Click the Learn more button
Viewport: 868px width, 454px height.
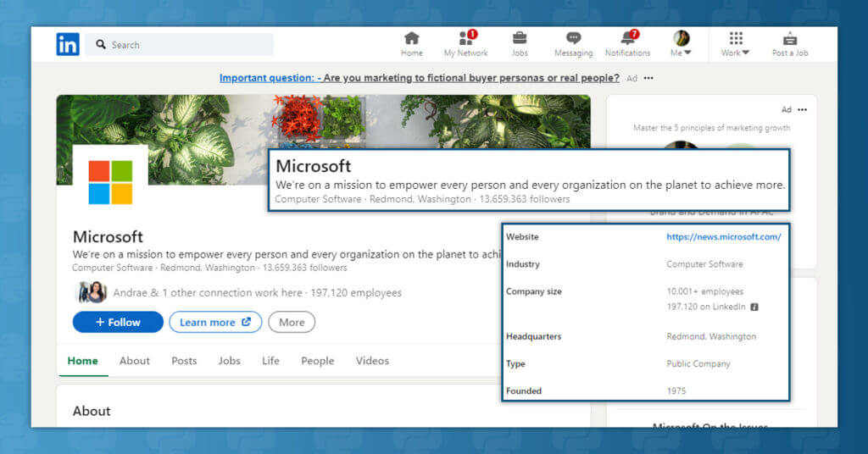click(x=215, y=322)
